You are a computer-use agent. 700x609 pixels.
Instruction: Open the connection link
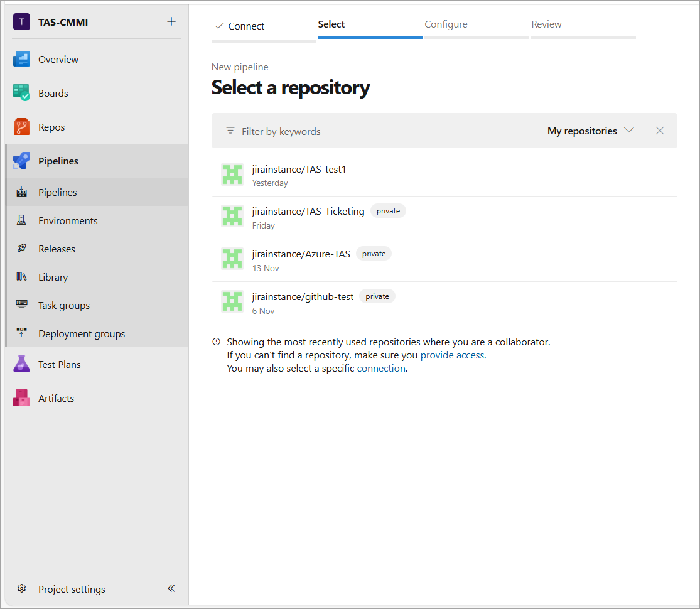[380, 369]
